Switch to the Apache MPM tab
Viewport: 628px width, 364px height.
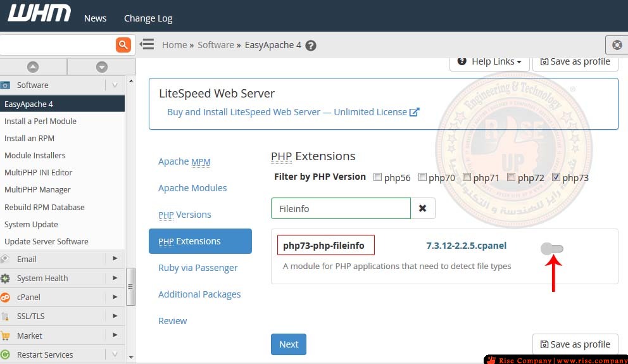pos(184,161)
